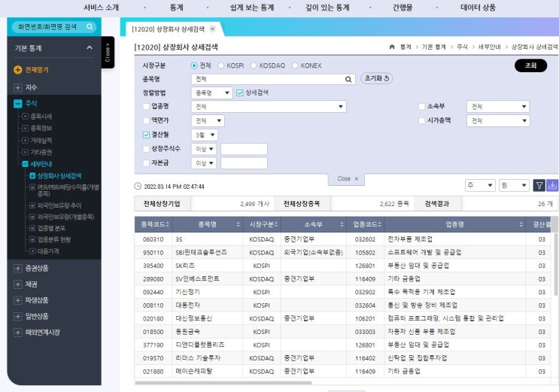
Task: Select 전체 market radio button
Action: (194, 65)
